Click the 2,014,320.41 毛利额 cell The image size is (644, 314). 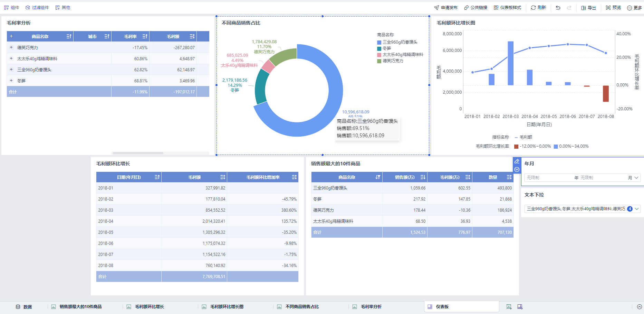click(194, 221)
